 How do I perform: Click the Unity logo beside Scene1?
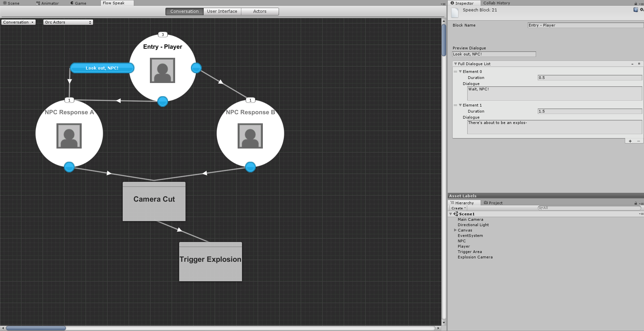[456, 214]
